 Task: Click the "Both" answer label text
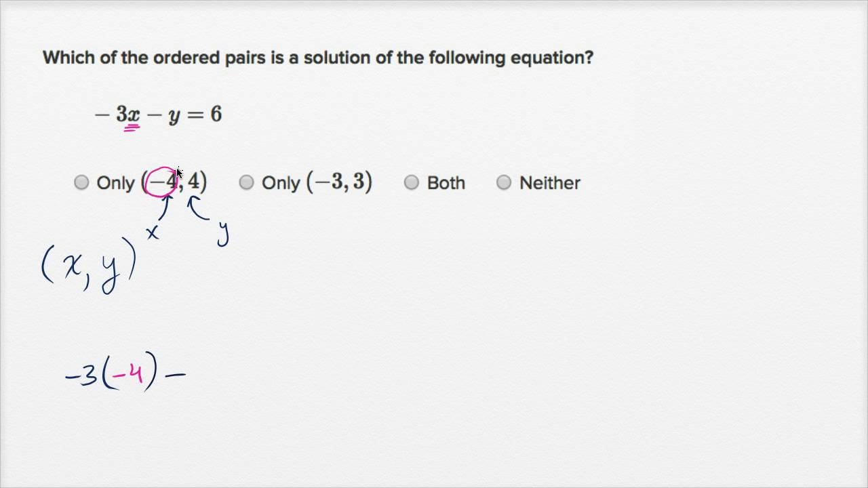[x=446, y=183]
